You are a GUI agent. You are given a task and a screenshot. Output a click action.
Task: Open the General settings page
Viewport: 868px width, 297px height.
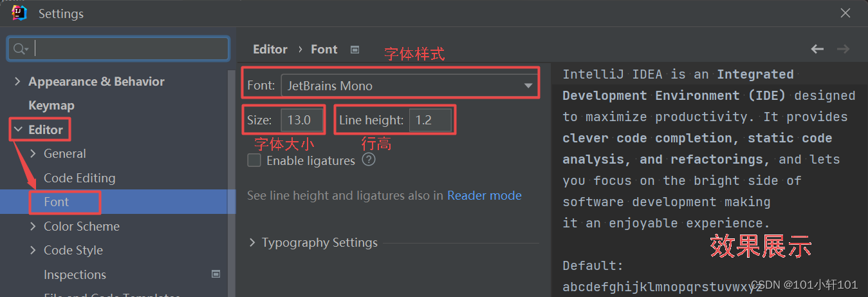[x=64, y=154]
